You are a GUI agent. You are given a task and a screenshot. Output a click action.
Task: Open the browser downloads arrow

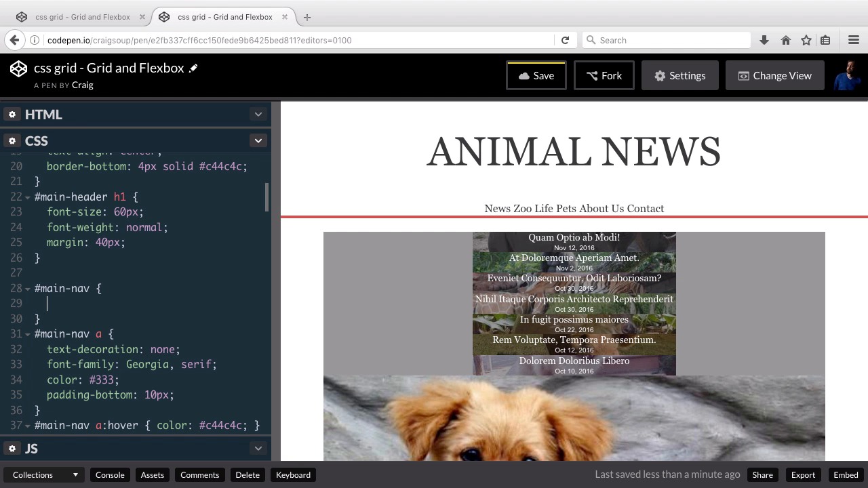[764, 40]
